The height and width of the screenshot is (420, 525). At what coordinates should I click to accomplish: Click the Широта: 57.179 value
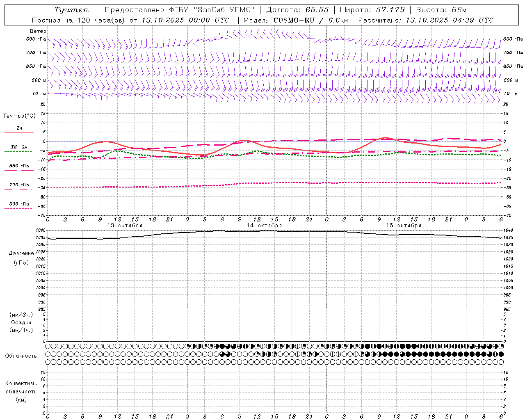(372, 10)
